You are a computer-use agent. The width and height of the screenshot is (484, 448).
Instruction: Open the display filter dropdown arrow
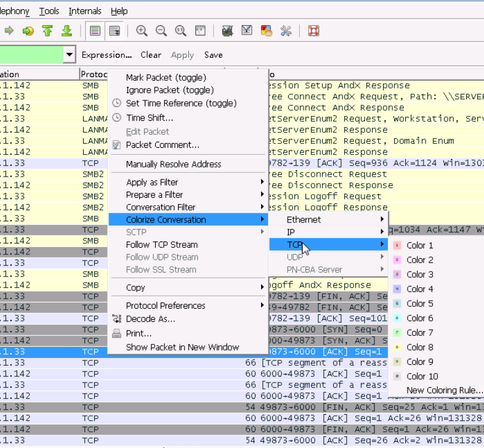[69, 55]
